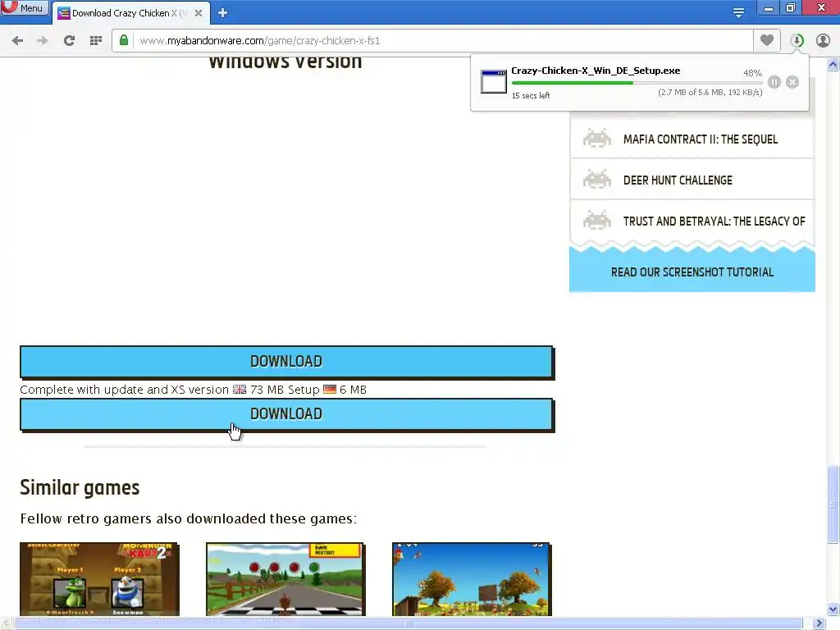Click the Similar games heading
The width and height of the screenshot is (840, 630).
[x=80, y=487]
